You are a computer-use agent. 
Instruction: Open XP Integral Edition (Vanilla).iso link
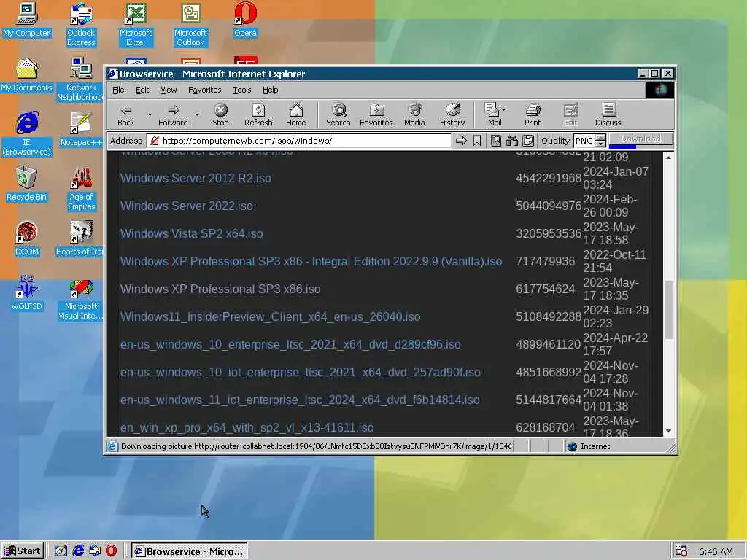(311, 262)
